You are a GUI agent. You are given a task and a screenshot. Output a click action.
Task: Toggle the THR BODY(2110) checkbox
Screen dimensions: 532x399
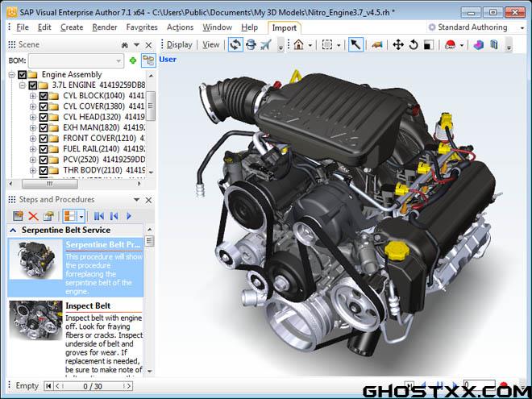pyautogui.click(x=44, y=170)
